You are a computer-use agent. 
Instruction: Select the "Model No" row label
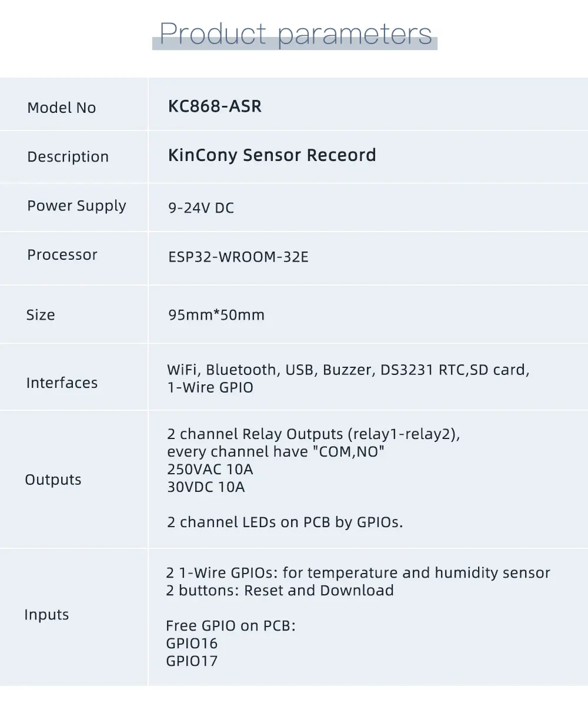(x=61, y=108)
